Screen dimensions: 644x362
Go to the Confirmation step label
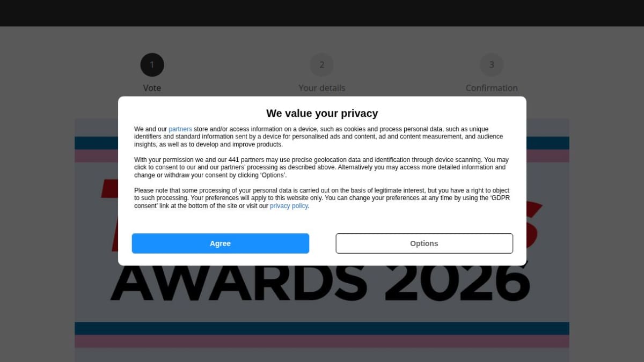click(492, 88)
